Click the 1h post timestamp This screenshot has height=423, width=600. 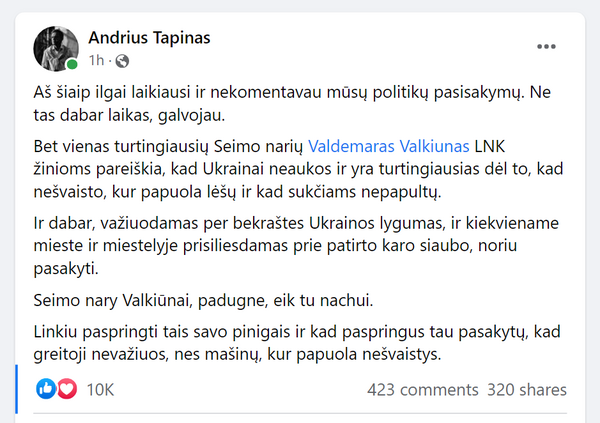(95, 60)
